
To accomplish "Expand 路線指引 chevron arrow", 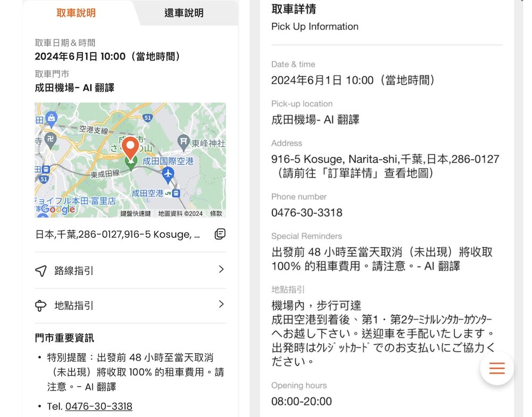I will coord(221,269).
